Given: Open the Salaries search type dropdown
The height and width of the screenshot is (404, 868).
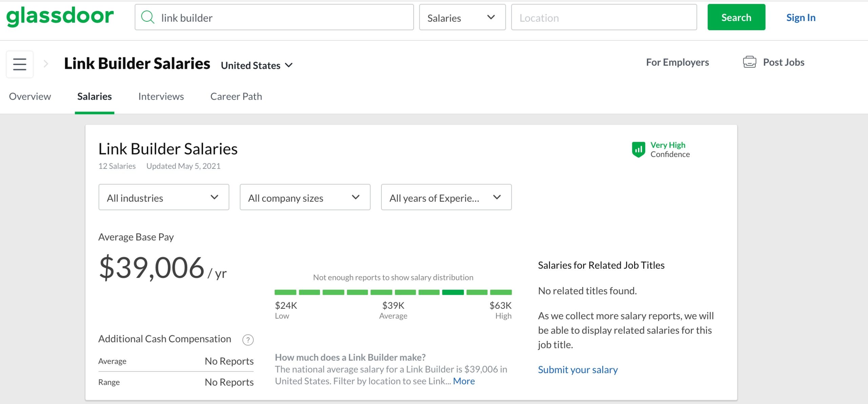Looking at the screenshot, I should pos(462,17).
